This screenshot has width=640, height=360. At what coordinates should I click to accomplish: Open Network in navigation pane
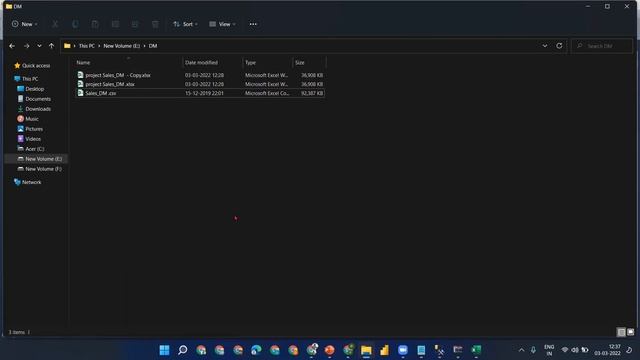pos(27,182)
